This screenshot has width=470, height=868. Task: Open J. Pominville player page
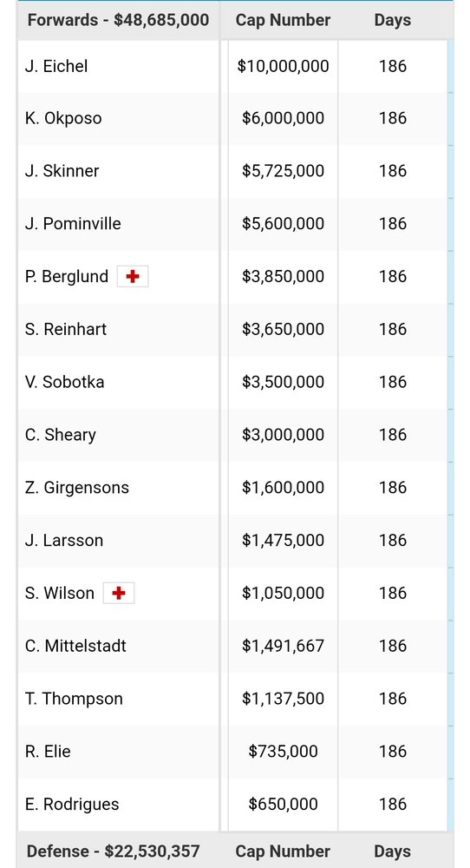click(x=73, y=224)
